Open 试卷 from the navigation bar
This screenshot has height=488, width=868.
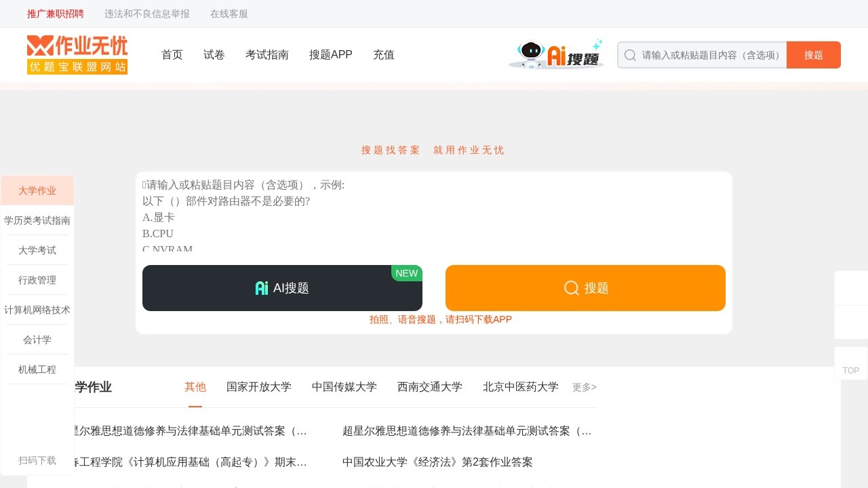tap(214, 55)
